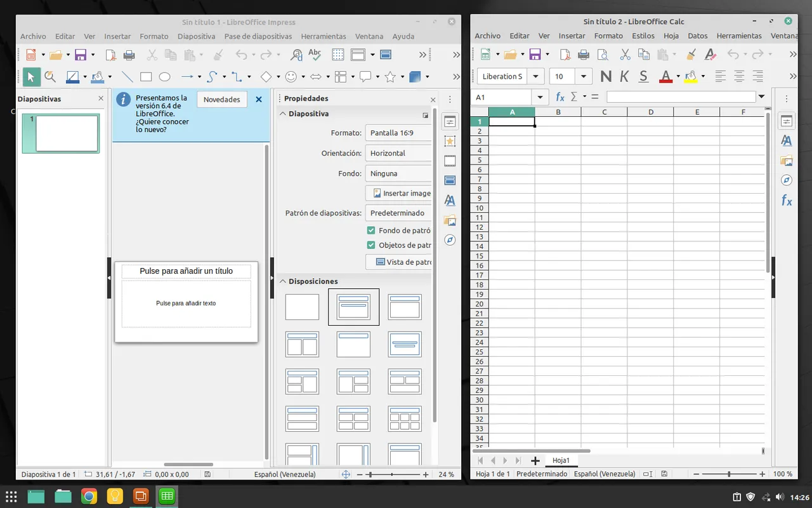The width and height of the screenshot is (812, 508).
Task: Add a new sheet with the plus icon
Action: click(535, 460)
